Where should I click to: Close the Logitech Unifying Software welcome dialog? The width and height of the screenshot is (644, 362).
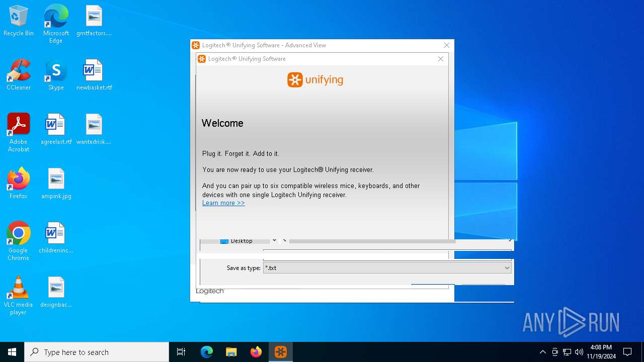point(441,59)
